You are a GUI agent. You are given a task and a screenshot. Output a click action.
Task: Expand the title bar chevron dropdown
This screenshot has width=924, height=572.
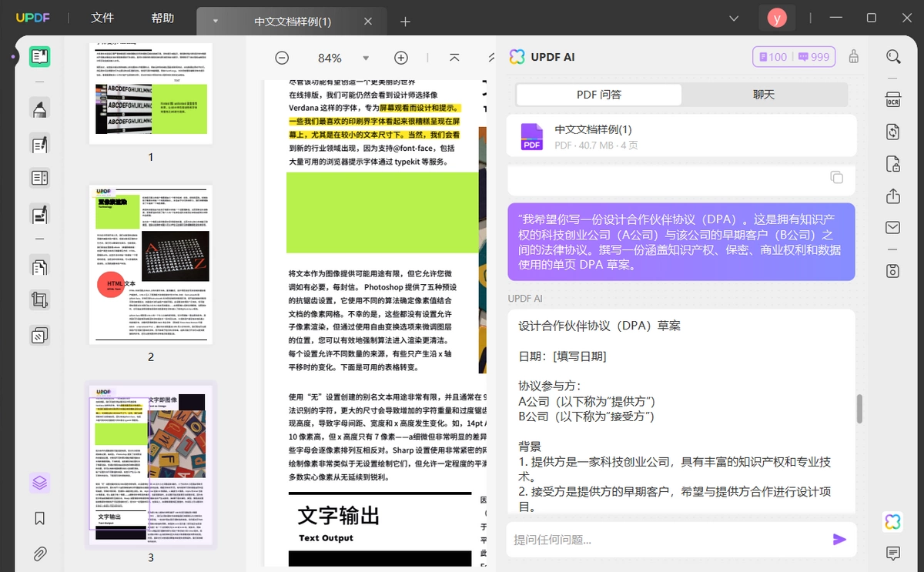735,18
